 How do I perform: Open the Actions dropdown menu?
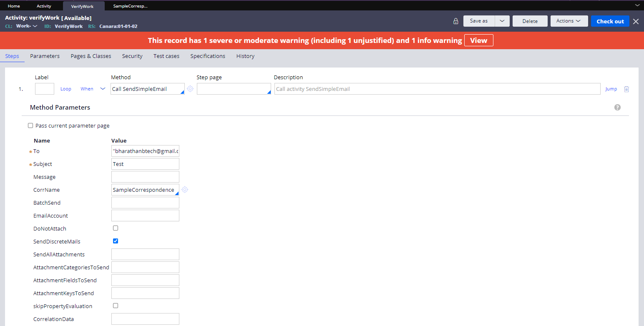tap(569, 21)
